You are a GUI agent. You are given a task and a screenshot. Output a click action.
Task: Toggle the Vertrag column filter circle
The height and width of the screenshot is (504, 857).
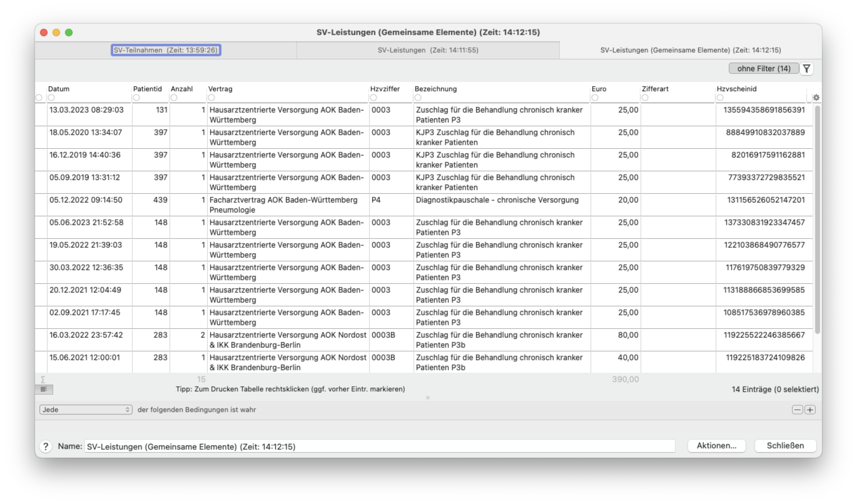coord(211,98)
